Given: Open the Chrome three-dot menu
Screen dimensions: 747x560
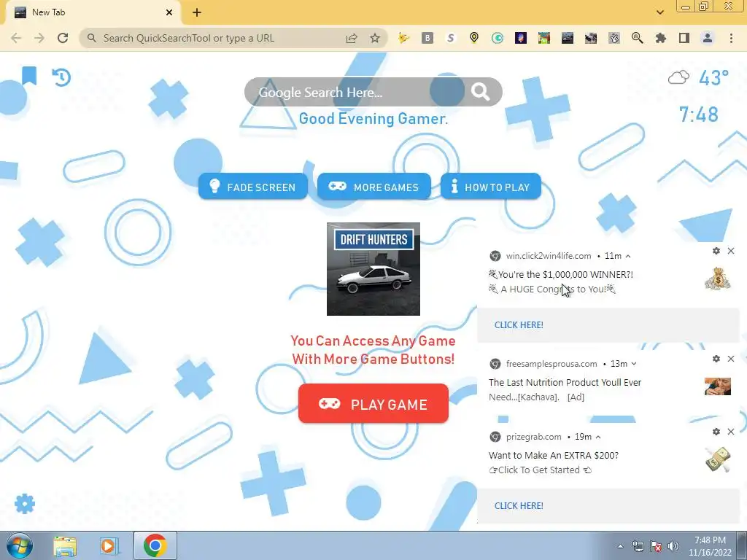Looking at the screenshot, I should 731,38.
